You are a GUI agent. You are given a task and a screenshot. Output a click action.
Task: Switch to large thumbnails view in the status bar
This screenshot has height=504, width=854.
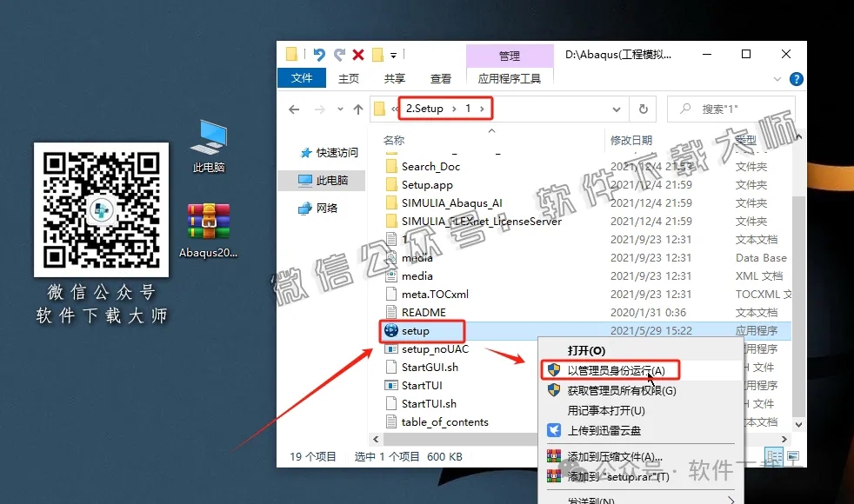click(x=792, y=456)
